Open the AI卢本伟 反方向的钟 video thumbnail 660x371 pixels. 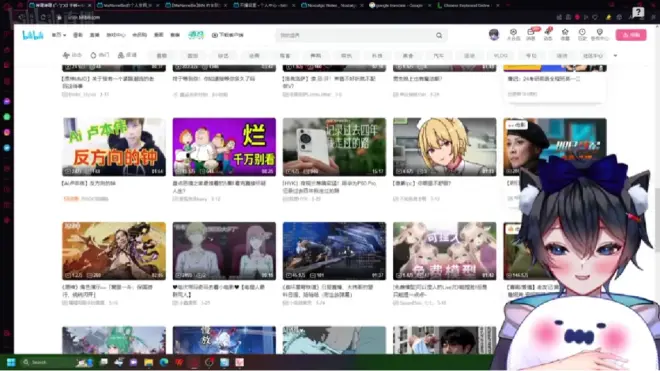[x=114, y=147]
